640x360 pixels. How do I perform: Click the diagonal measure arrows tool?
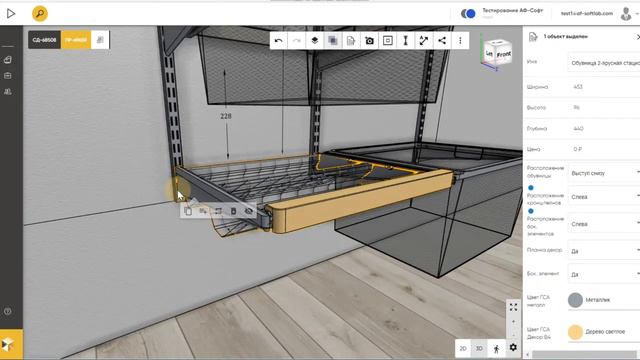pos(424,40)
